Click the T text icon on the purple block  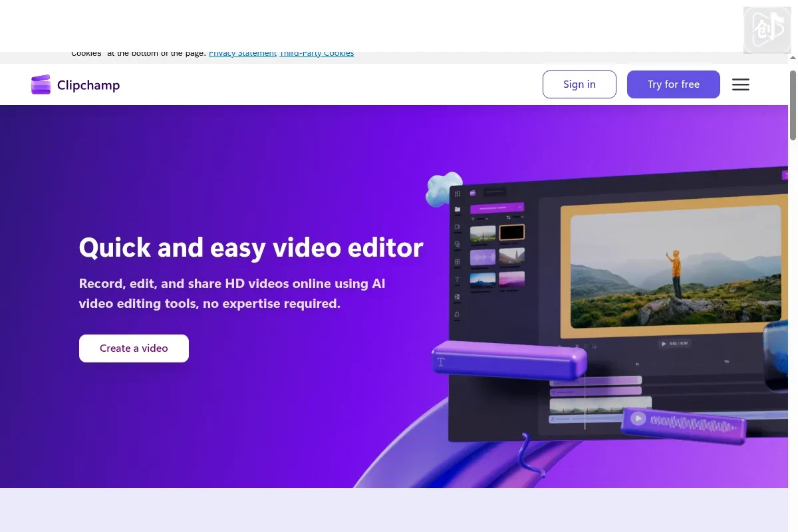[440, 362]
